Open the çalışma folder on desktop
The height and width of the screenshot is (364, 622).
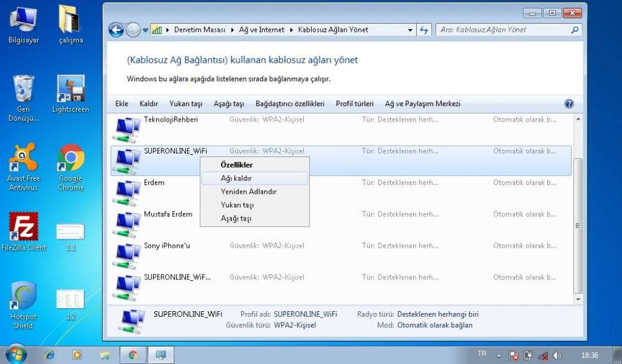(71, 25)
